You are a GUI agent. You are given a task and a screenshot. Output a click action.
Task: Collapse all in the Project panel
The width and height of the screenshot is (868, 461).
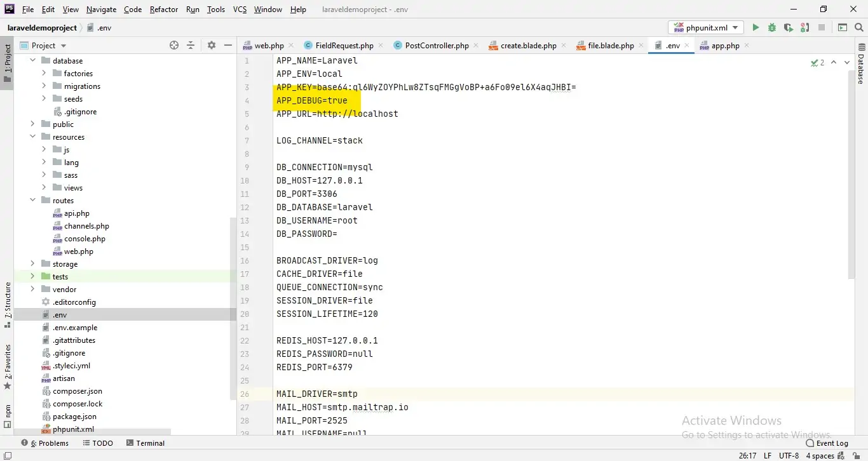pos(191,45)
